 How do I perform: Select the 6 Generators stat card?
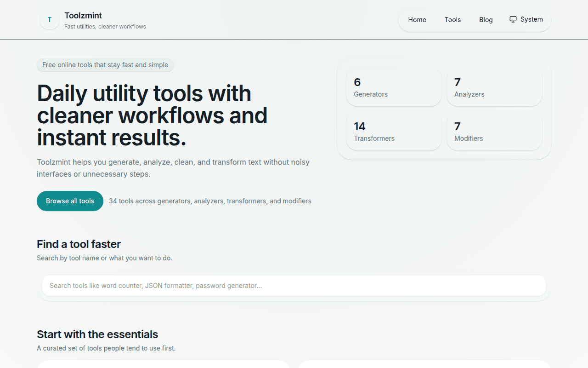pyautogui.click(x=394, y=87)
